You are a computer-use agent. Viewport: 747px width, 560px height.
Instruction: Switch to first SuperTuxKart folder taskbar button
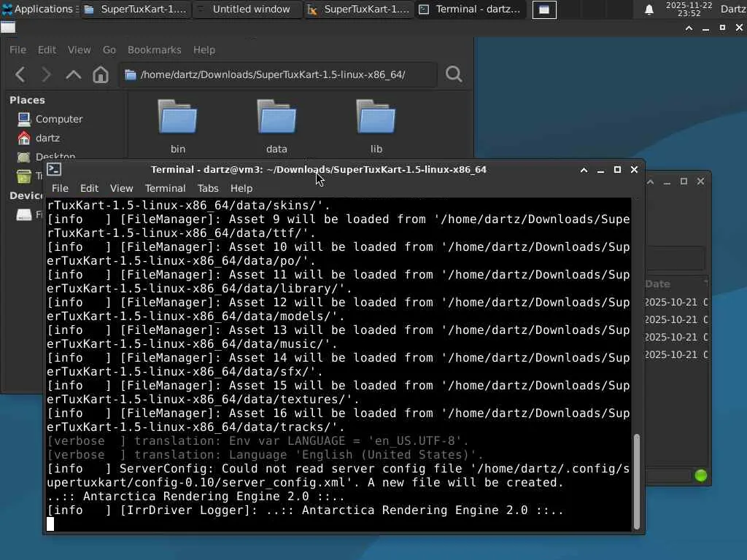click(x=135, y=9)
